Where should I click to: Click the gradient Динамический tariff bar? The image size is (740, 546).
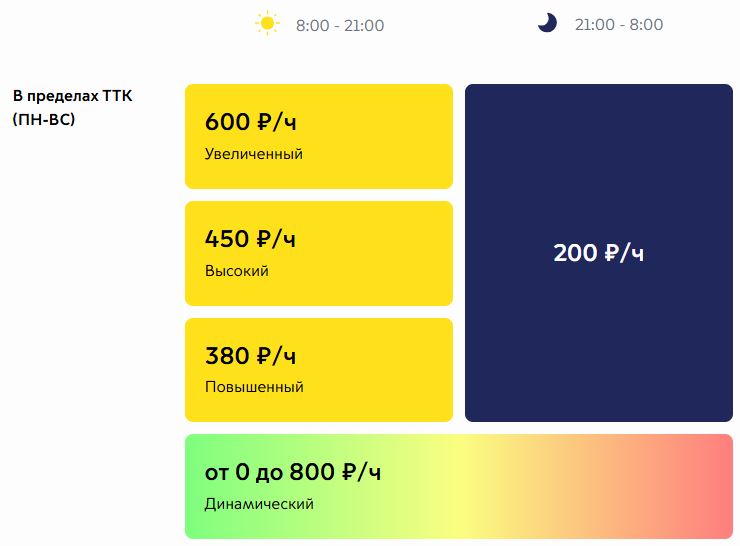pyautogui.click(x=459, y=487)
